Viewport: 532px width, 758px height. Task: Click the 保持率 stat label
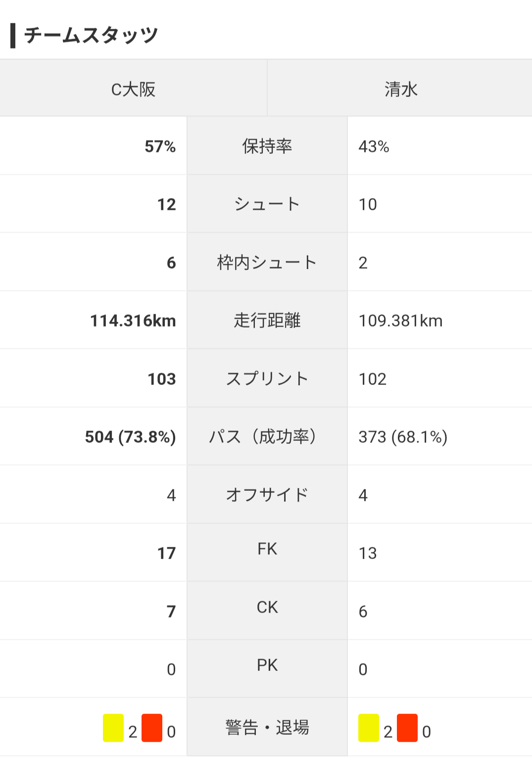(267, 146)
